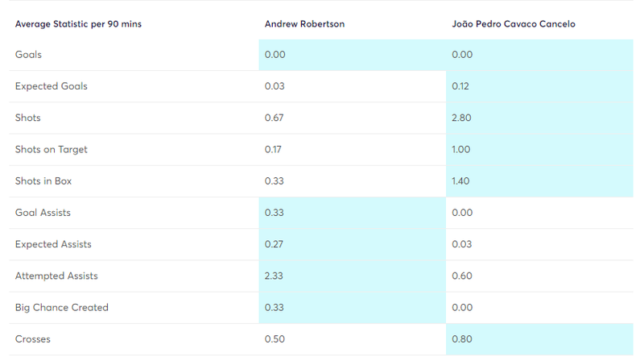Click Robertson's Shots value 0.67
Image resolution: width=644 pixels, height=357 pixels.
click(x=274, y=118)
